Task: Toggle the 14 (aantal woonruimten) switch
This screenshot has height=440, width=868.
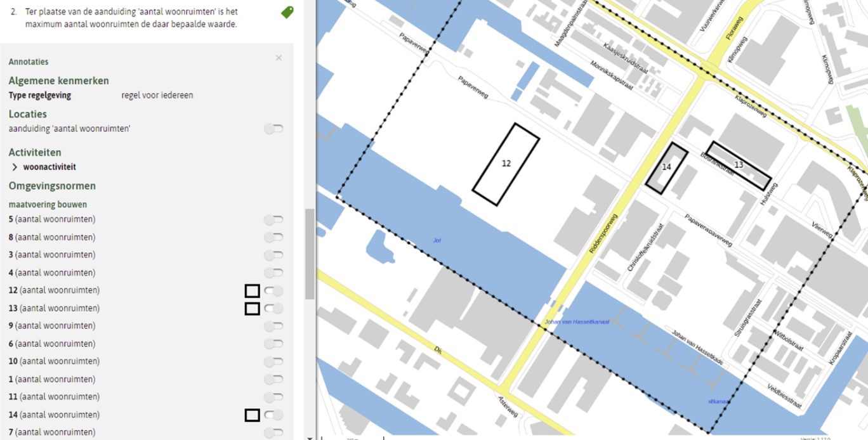Action: [x=273, y=415]
